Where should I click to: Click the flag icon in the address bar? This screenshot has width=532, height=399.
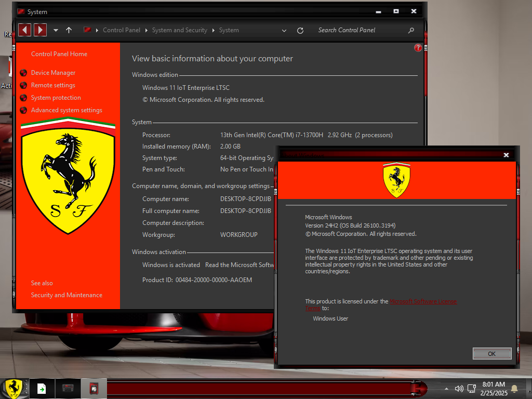pyautogui.click(x=87, y=30)
